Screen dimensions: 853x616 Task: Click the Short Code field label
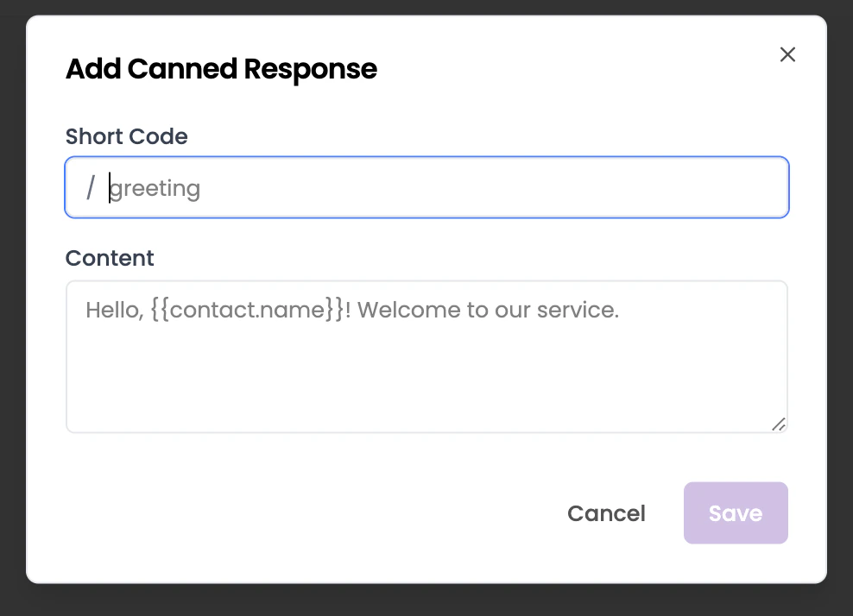(126, 136)
